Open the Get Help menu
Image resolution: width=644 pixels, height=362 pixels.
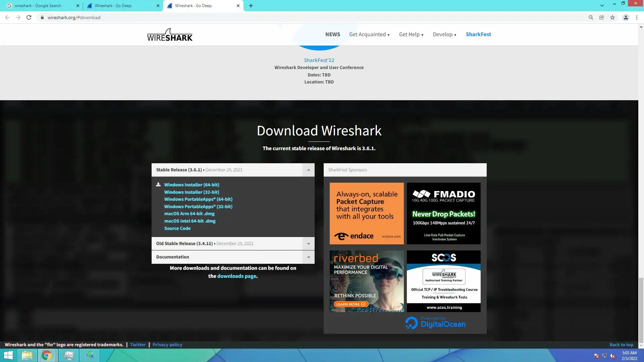point(411,35)
